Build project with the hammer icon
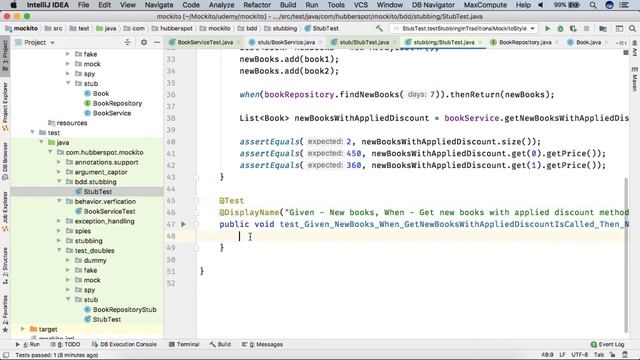 click(379, 29)
